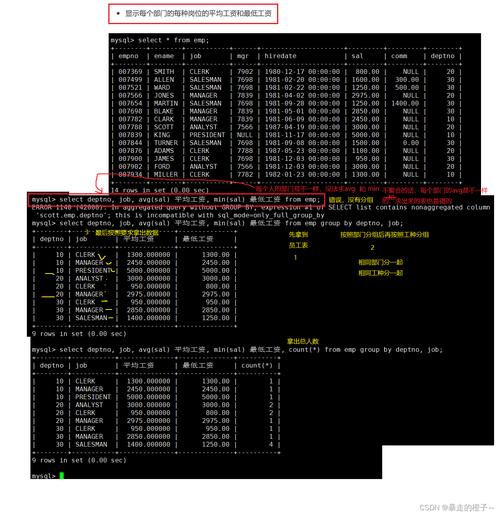
Task: Select the name MILLER in emp table
Action: [166, 174]
